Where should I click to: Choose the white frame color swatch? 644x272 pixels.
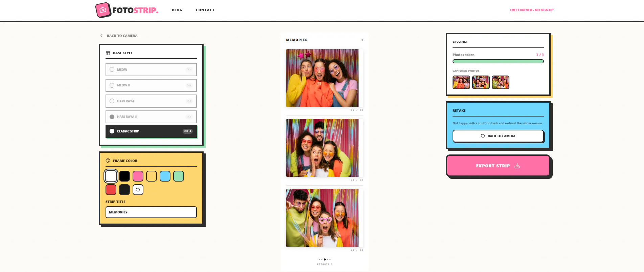coord(111,176)
